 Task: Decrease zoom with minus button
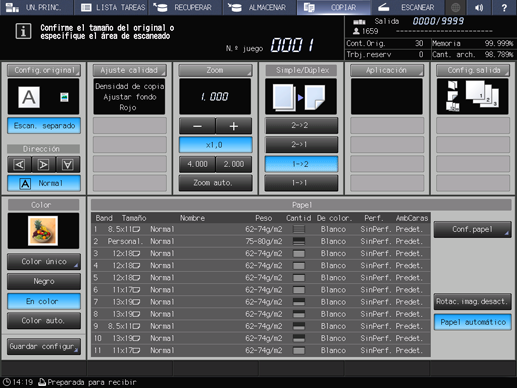pyautogui.click(x=197, y=126)
